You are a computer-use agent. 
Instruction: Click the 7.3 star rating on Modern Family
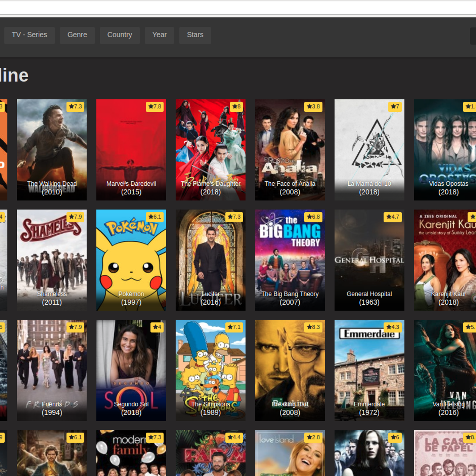155,438
